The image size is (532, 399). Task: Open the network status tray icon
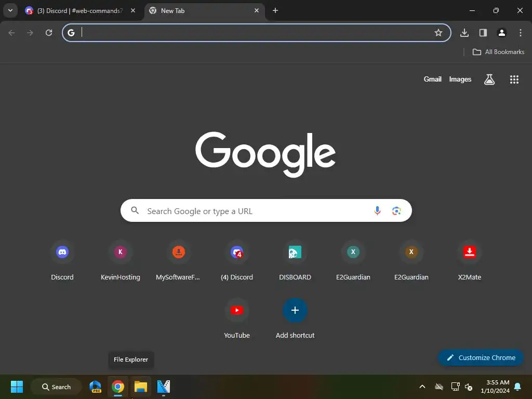point(455,387)
